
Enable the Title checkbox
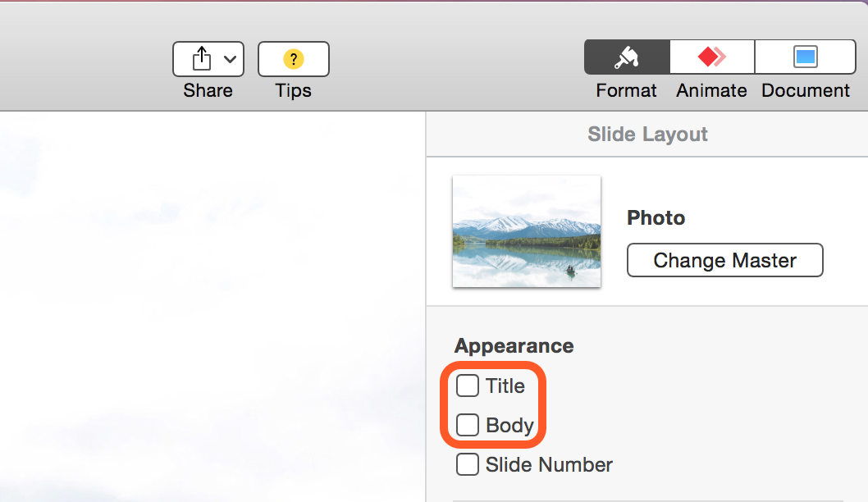tap(468, 386)
